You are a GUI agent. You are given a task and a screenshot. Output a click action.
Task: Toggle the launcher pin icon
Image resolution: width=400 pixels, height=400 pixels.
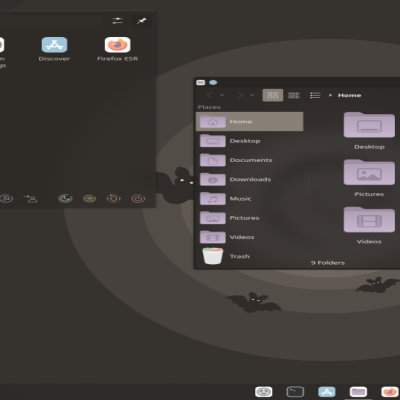[x=142, y=21]
